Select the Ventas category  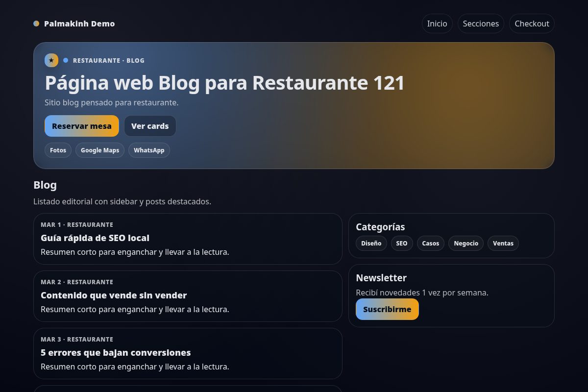[503, 243]
